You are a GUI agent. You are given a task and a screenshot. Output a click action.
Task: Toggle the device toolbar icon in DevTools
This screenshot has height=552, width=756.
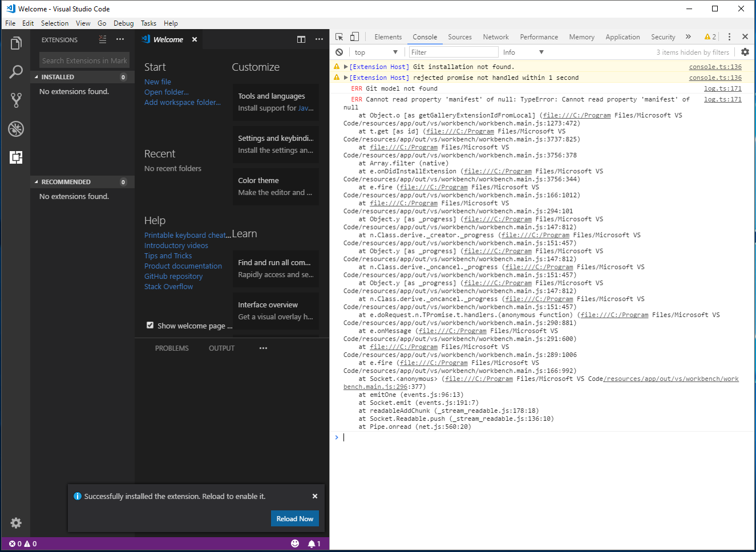[x=354, y=36]
